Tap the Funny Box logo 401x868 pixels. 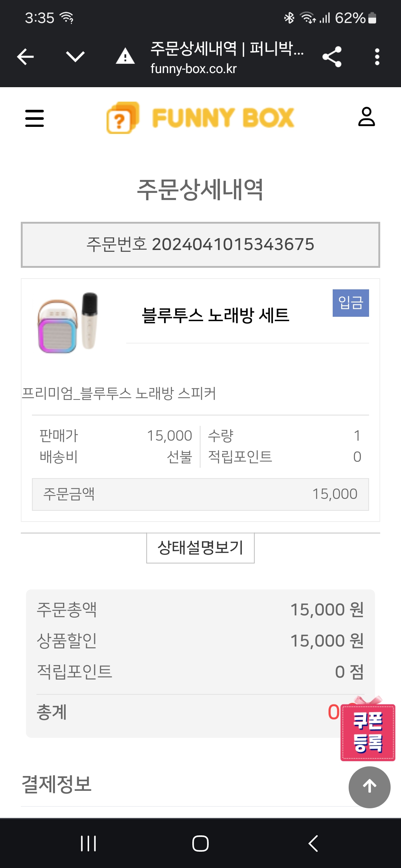coord(200,118)
